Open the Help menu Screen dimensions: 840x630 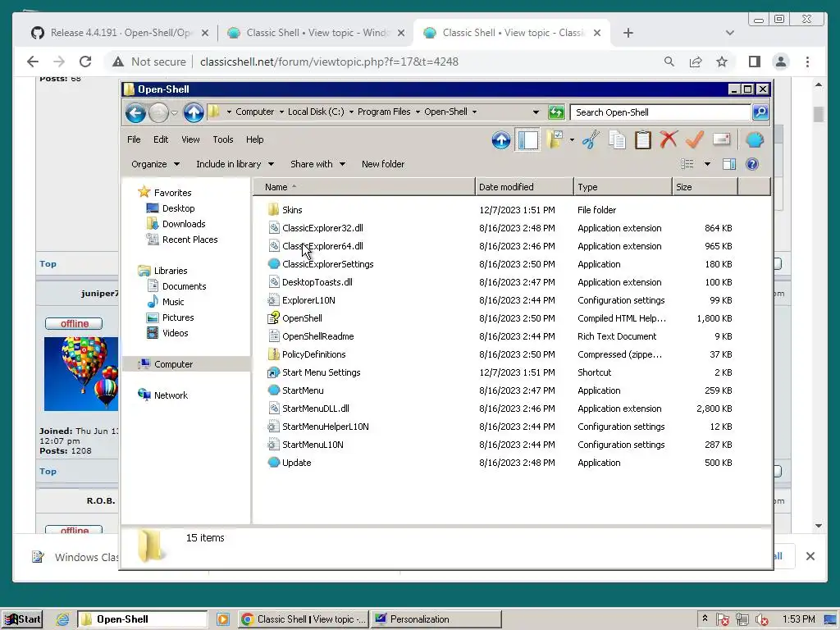[x=254, y=139]
